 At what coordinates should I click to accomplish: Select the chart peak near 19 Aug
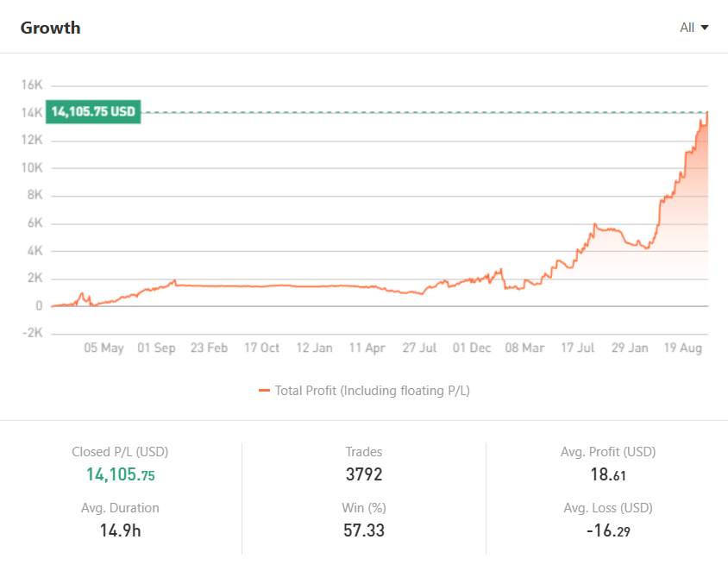click(706, 114)
